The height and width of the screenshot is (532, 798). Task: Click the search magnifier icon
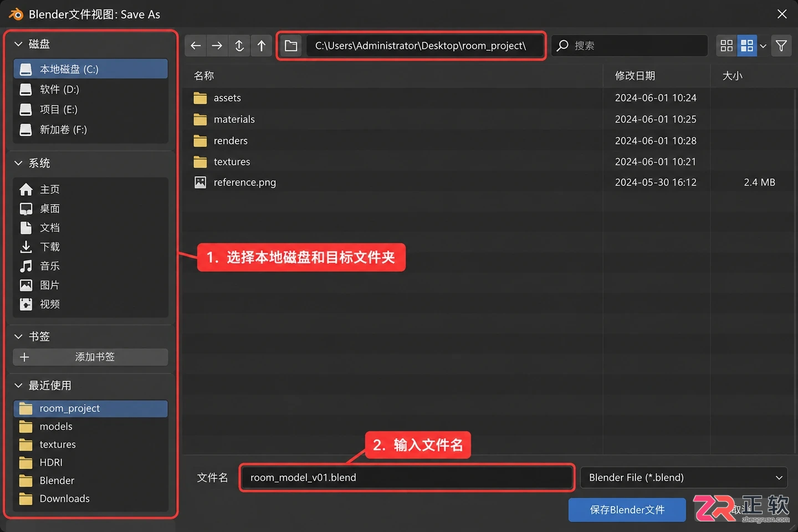562,45
